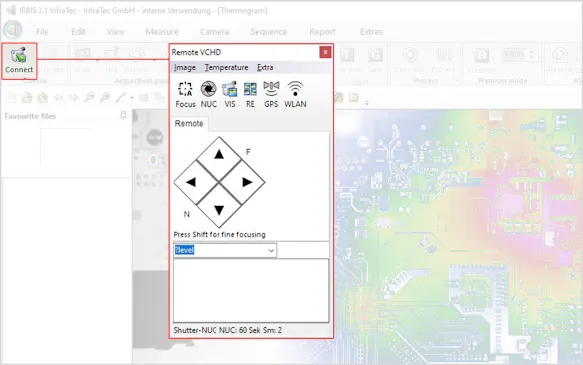Click the right arrow on focus pad
The image size is (583, 365).
(x=247, y=182)
